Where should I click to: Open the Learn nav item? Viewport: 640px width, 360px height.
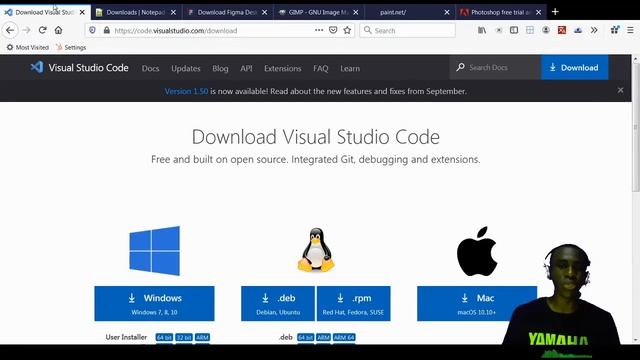(x=350, y=69)
